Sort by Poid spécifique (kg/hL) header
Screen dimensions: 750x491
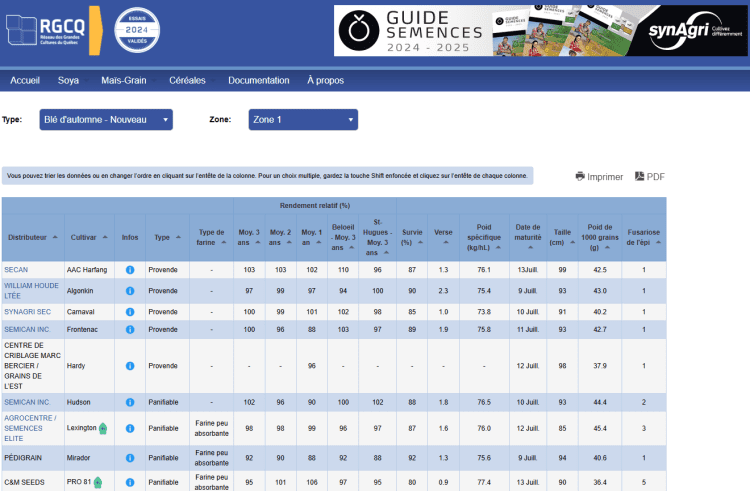484,238
